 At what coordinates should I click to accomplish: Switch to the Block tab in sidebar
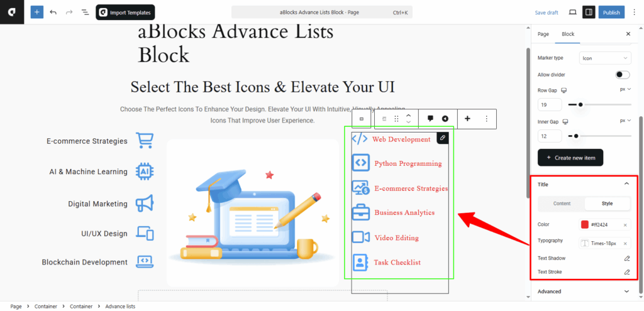[568, 34]
